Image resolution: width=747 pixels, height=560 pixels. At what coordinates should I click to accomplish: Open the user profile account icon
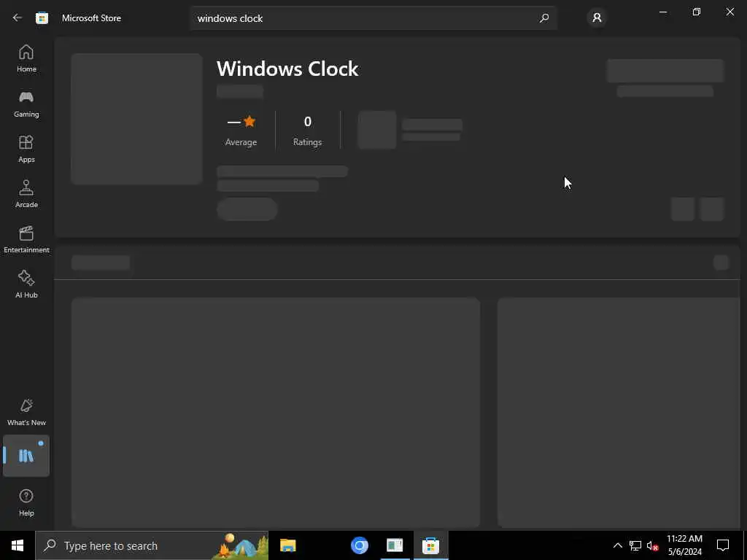[597, 18]
